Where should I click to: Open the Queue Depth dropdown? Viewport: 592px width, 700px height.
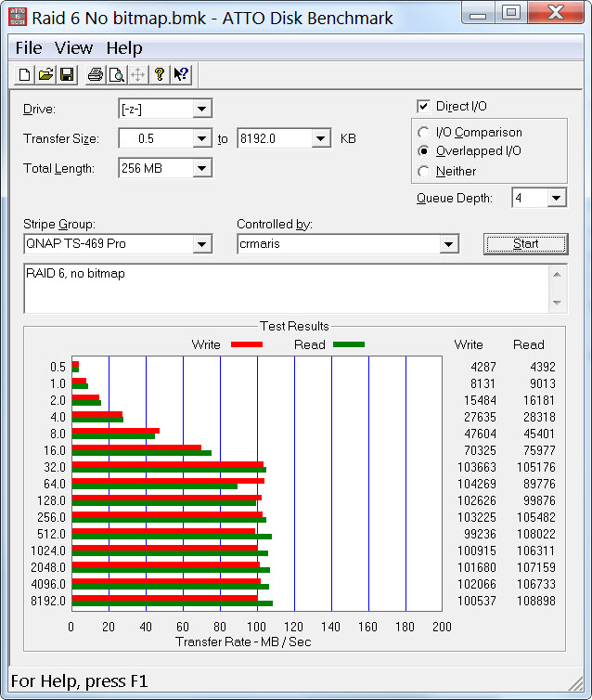pyautogui.click(x=557, y=198)
